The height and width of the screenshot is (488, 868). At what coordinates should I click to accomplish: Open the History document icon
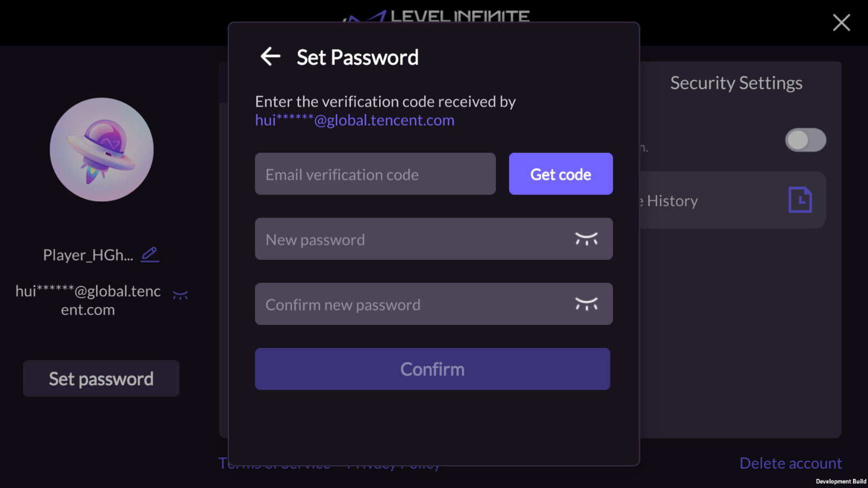(800, 200)
